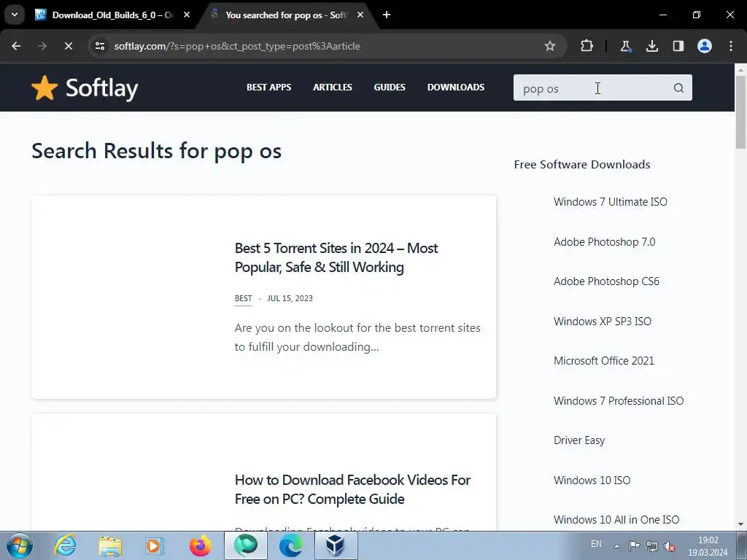Viewport: 747px width, 560px height.
Task: Open Windows XP SP3 ISO link
Action: pyautogui.click(x=602, y=322)
